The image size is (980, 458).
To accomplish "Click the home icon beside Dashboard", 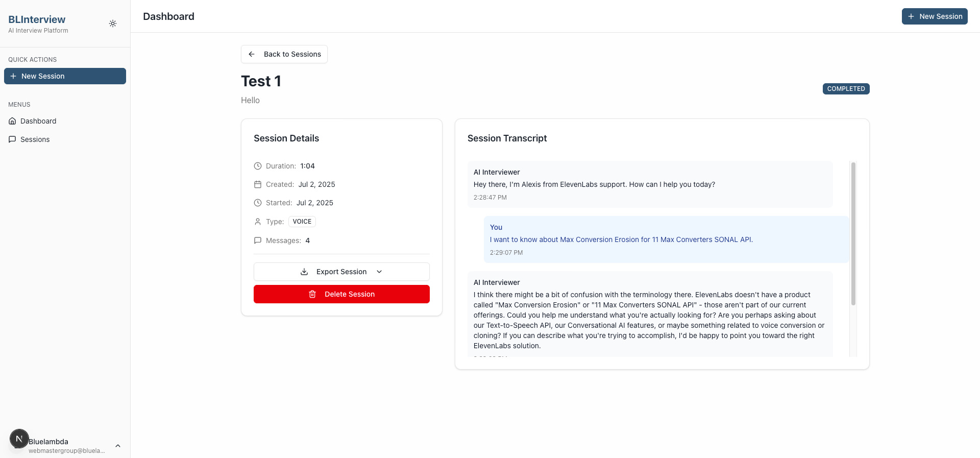I will coord(12,121).
